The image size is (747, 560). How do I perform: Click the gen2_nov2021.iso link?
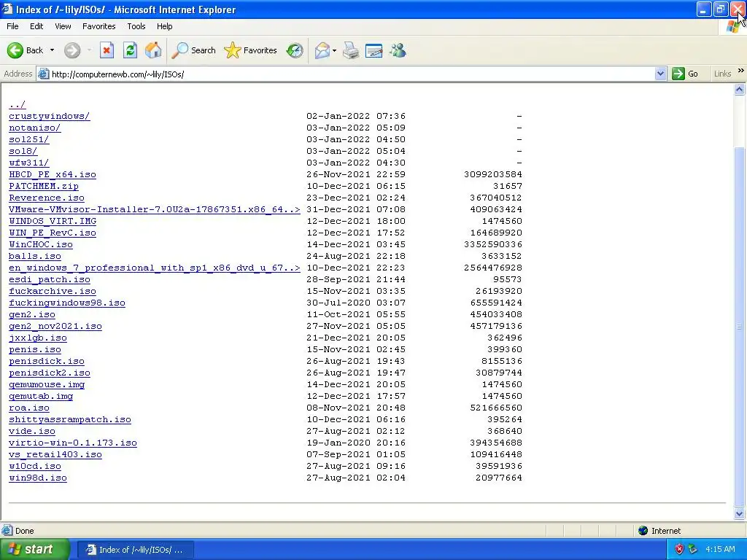point(55,326)
